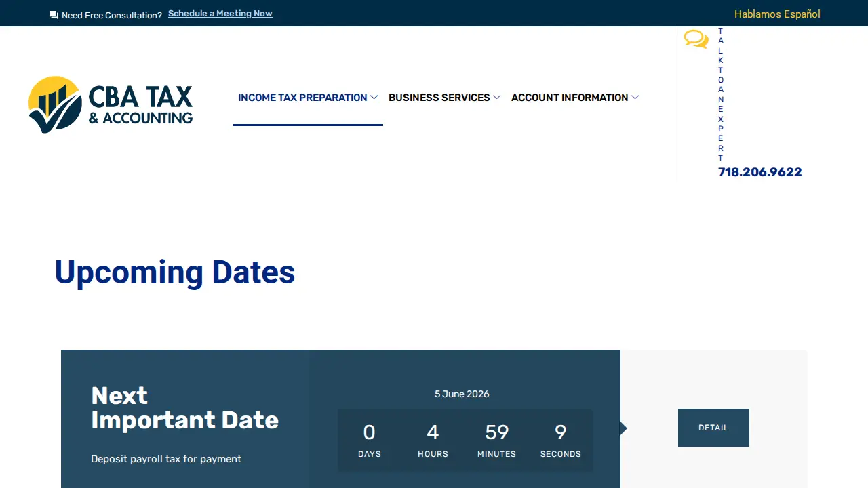The image size is (868, 488).
Task: Click the 5 June 2026 date label
Action: click(462, 394)
